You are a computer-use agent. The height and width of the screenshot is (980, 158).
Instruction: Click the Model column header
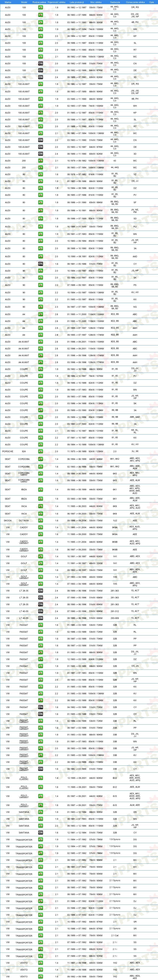tap(24, 2)
